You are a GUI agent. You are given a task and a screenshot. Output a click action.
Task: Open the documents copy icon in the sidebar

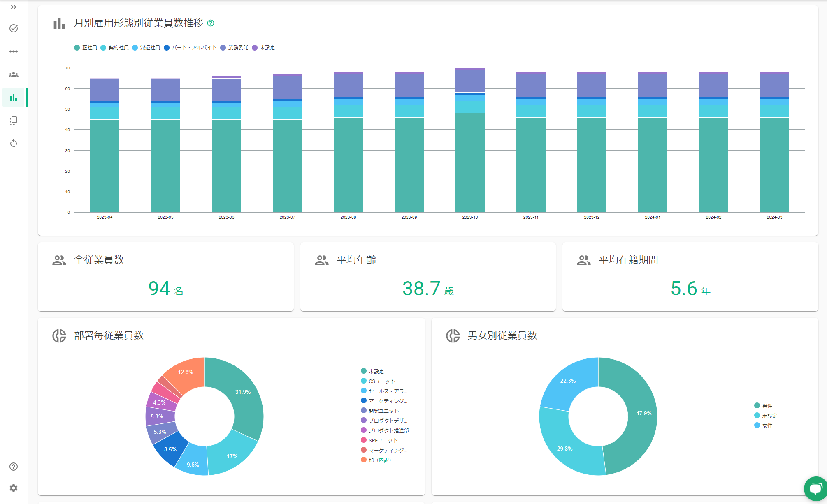(14, 120)
